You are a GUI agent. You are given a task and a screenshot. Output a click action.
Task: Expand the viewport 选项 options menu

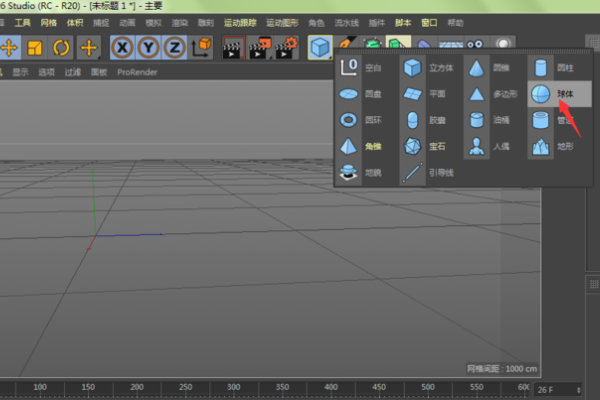46,72
